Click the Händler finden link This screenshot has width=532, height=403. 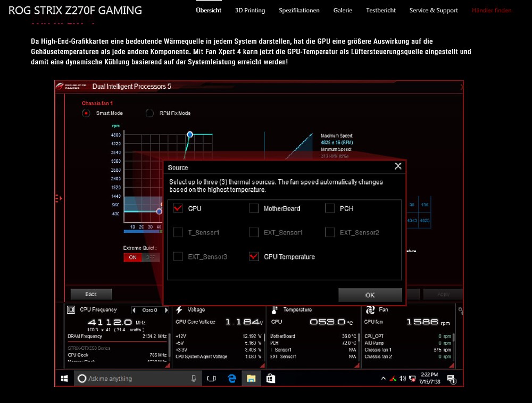[492, 10]
